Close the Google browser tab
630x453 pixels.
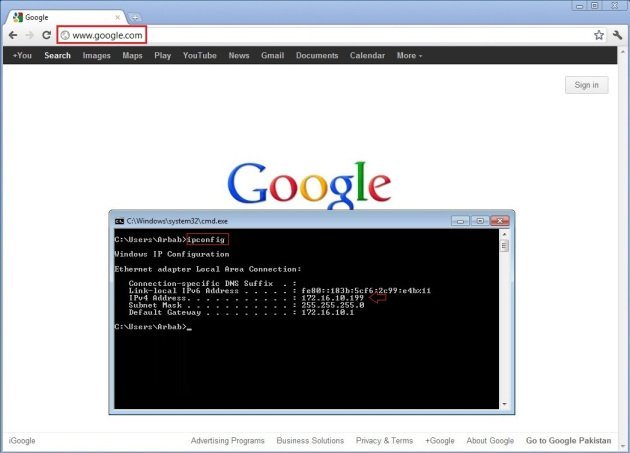click(117, 17)
